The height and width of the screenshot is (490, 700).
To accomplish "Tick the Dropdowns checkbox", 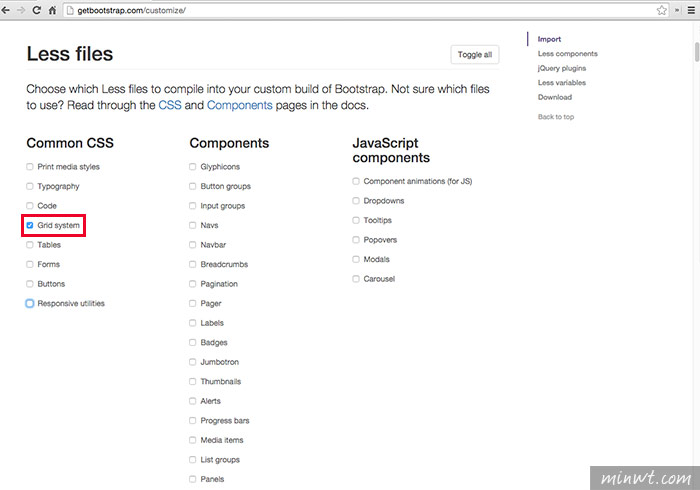I will (x=356, y=201).
